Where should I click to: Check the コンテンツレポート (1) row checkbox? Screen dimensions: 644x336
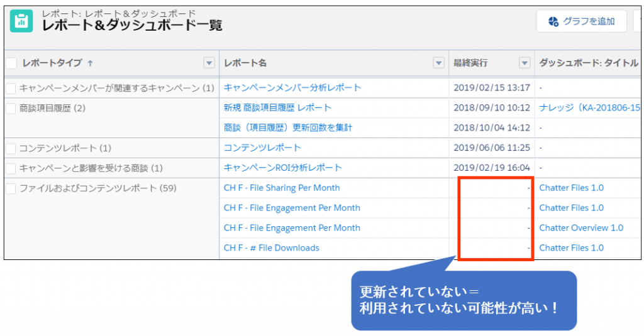pyautogui.click(x=11, y=148)
